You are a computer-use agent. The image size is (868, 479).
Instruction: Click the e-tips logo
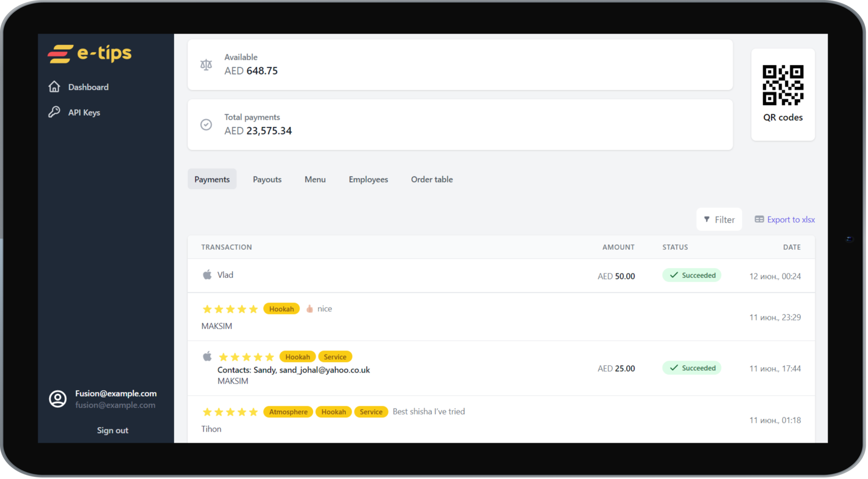tap(90, 53)
